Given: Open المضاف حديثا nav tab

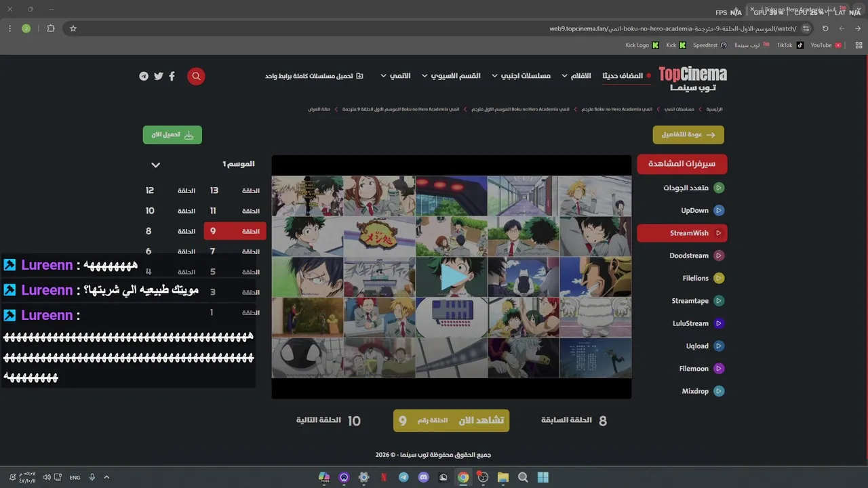Looking at the screenshot, I should [626, 76].
